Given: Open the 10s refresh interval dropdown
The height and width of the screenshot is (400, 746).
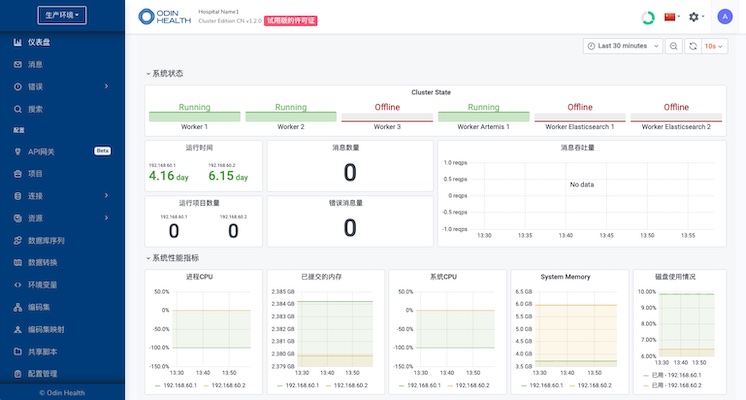Looking at the screenshot, I should click(714, 46).
